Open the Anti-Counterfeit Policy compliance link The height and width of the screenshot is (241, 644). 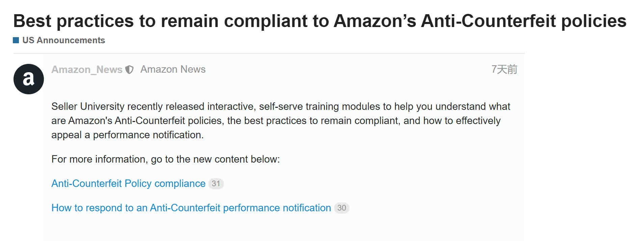pyautogui.click(x=128, y=184)
